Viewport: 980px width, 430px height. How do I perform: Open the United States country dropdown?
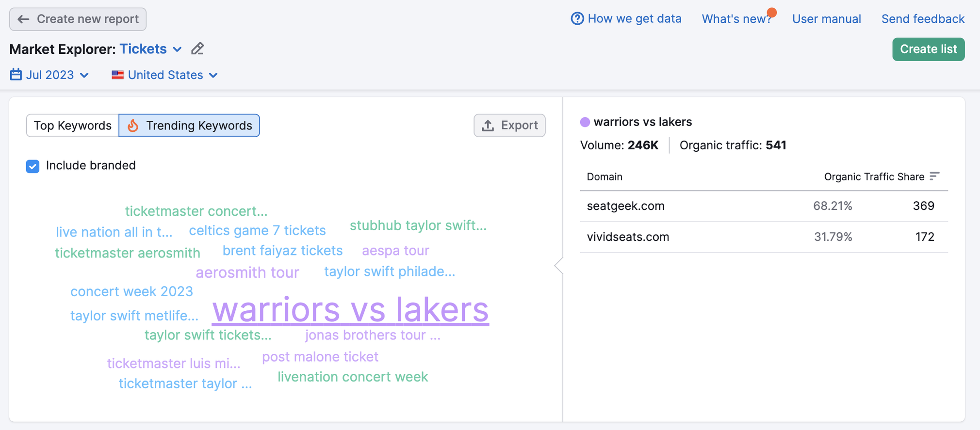(x=165, y=75)
